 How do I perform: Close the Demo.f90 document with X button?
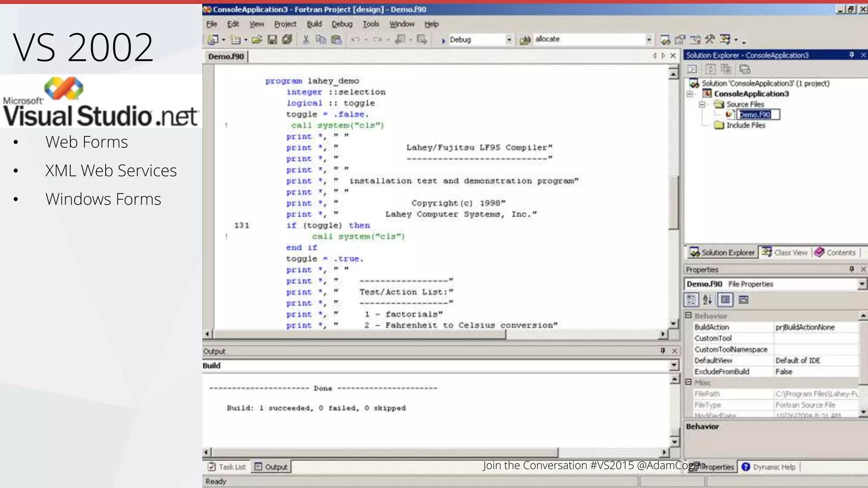pos(673,56)
